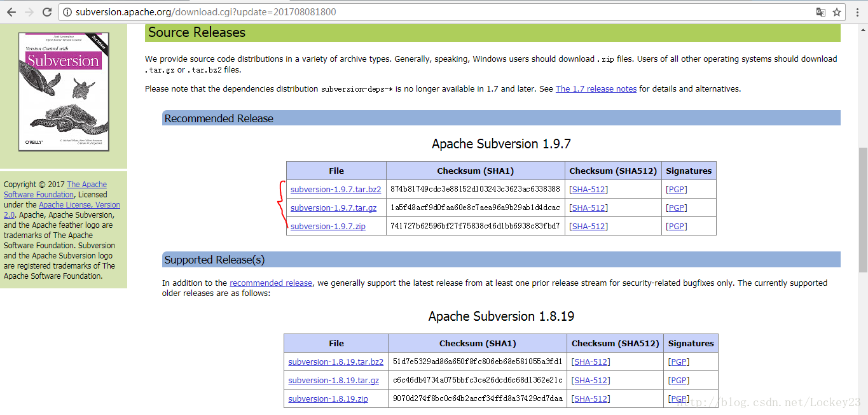
Task: Open PGP signature for subversion-1.9.7.tar.gz
Action: click(x=676, y=207)
